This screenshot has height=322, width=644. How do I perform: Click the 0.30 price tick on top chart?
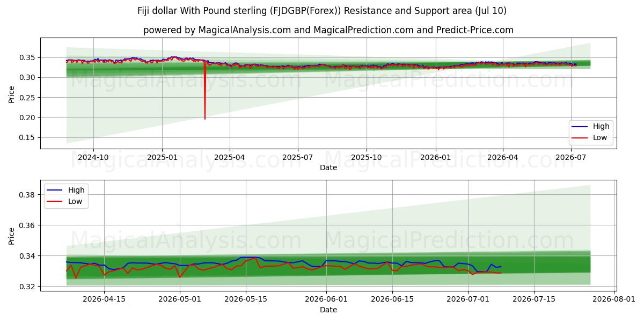pyautogui.click(x=28, y=77)
